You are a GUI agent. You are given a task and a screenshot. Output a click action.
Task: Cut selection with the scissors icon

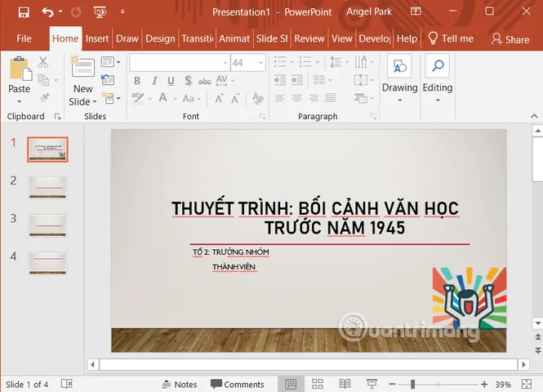43,62
